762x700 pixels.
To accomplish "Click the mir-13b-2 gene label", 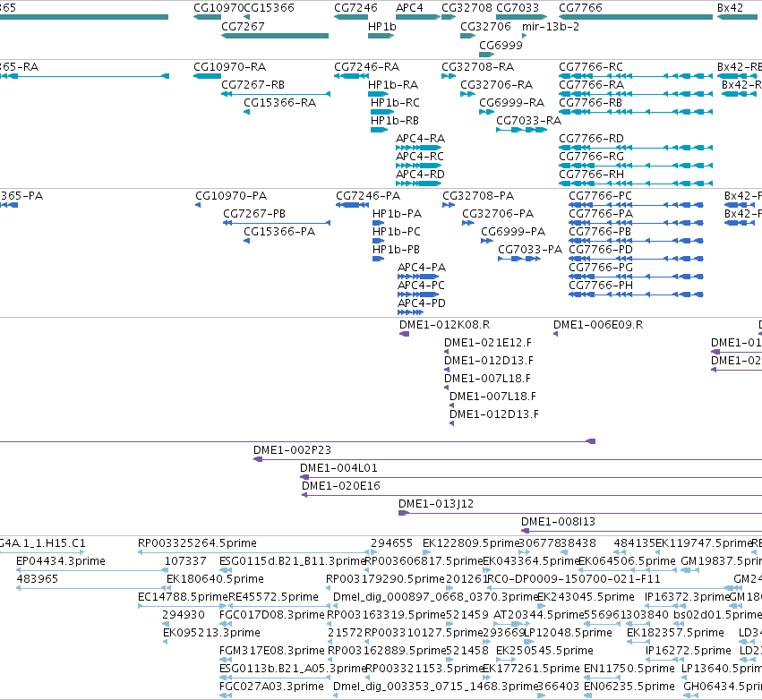I will (x=551, y=27).
